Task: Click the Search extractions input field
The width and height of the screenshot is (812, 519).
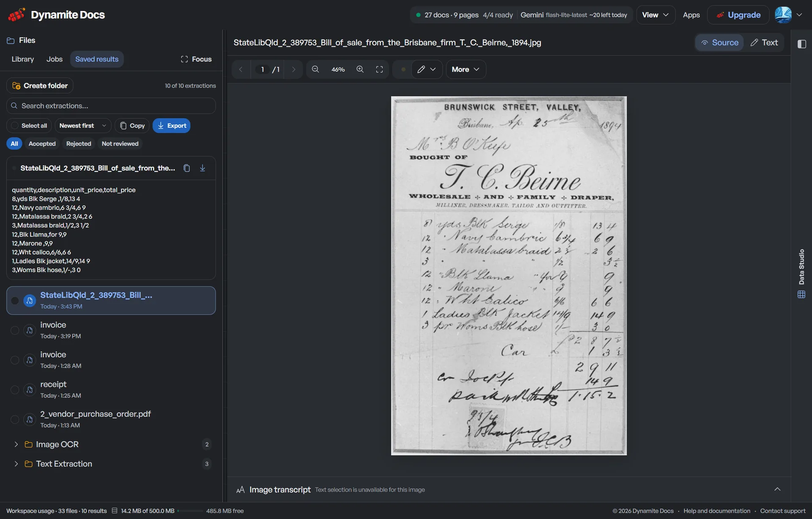Action: [x=111, y=106]
